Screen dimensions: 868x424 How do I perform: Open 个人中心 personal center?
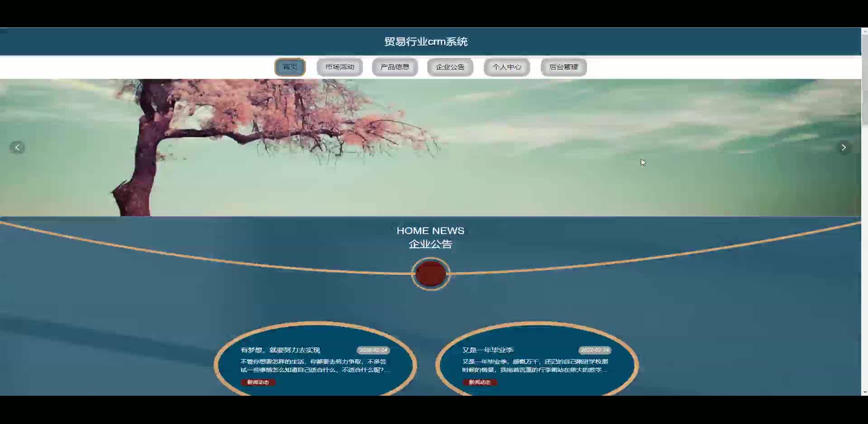click(x=507, y=67)
